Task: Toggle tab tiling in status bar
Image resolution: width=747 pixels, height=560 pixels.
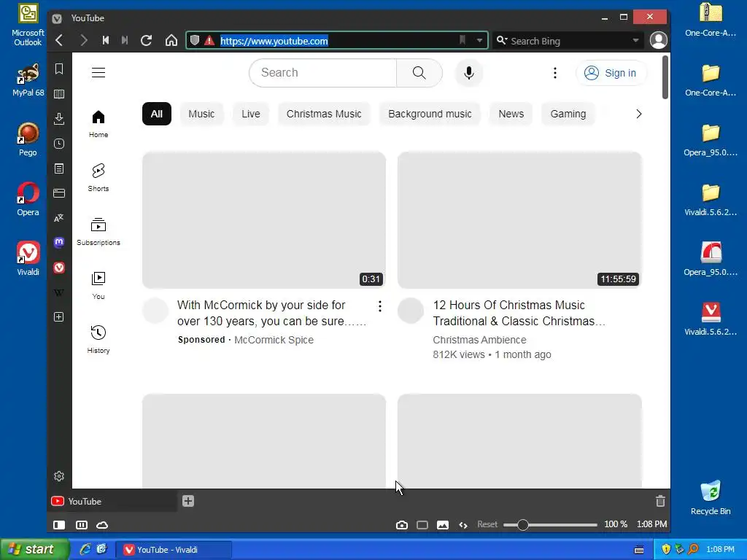Action: click(x=82, y=525)
